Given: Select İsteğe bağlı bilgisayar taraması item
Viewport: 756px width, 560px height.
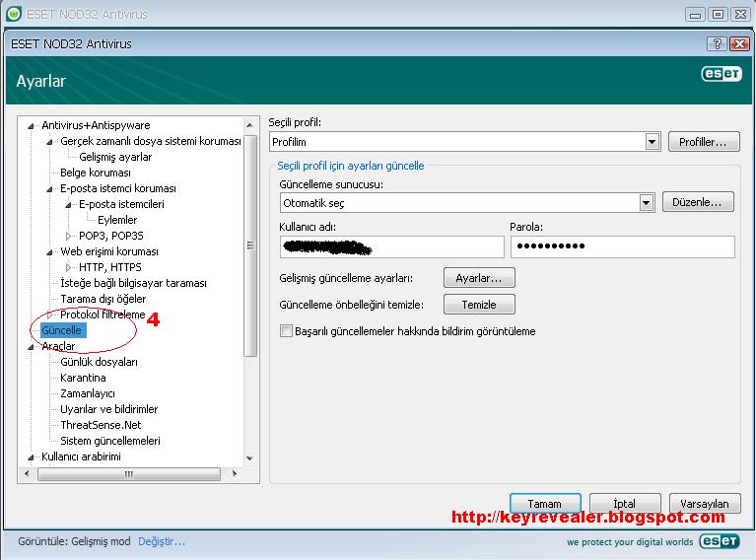Looking at the screenshot, I should point(133,283).
